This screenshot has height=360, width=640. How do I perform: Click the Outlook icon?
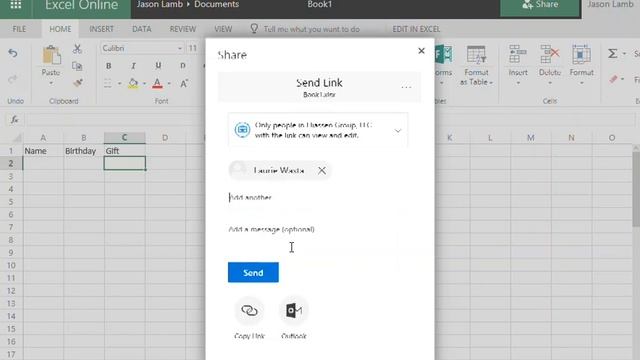[x=293, y=311]
